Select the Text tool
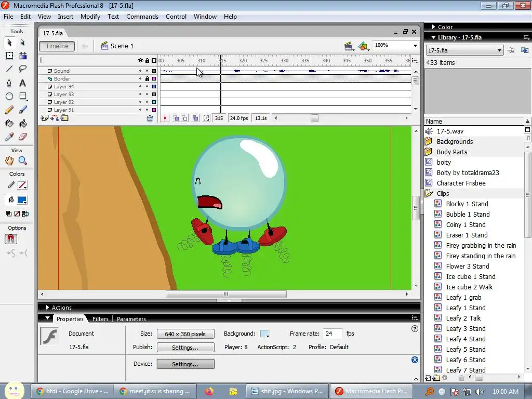Screen dimensions: 532x399 (x=23, y=83)
